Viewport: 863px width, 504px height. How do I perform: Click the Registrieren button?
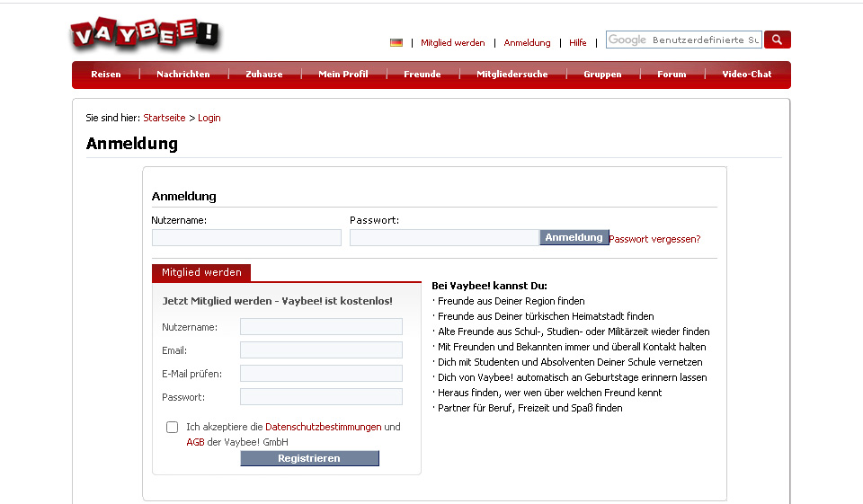[x=309, y=458]
